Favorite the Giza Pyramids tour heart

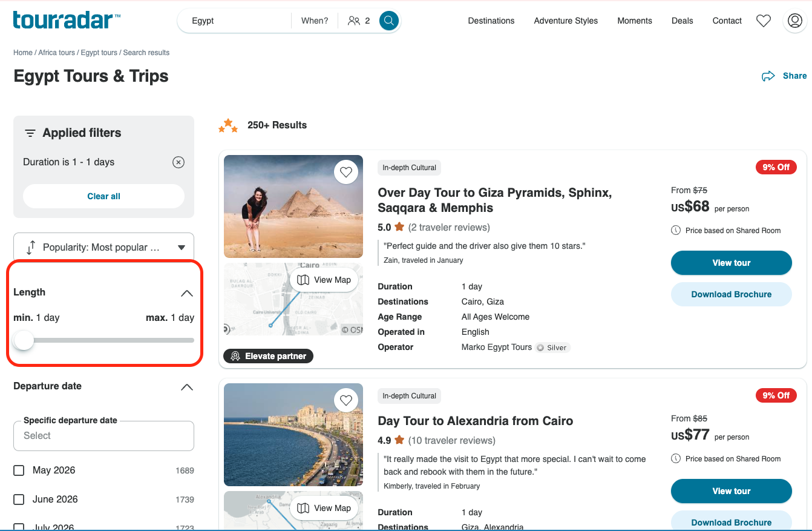click(x=346, y=172)
